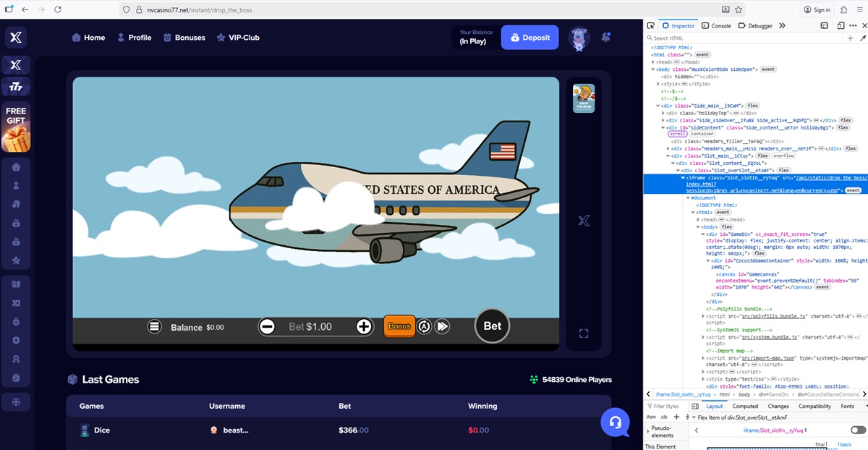The height and width of the screenshot is (450, 868).
Task: Enable autoplay with the circled A icon
Action: click(424, 327)
